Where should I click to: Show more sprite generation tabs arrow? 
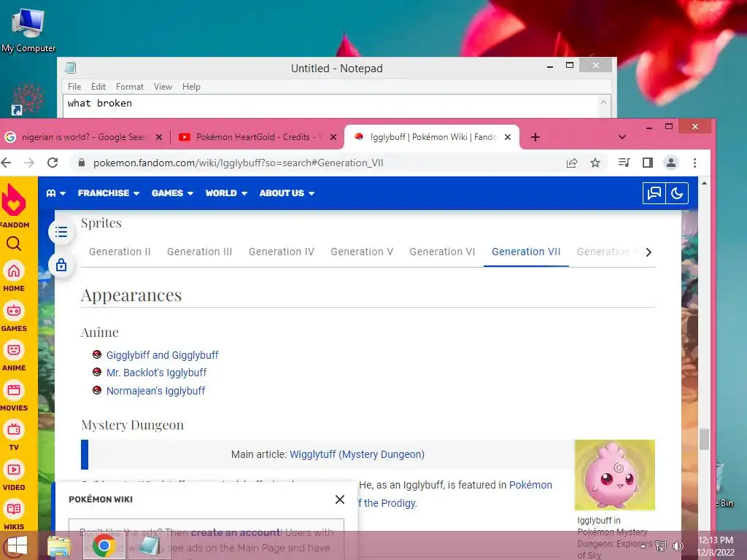[649, 252]
